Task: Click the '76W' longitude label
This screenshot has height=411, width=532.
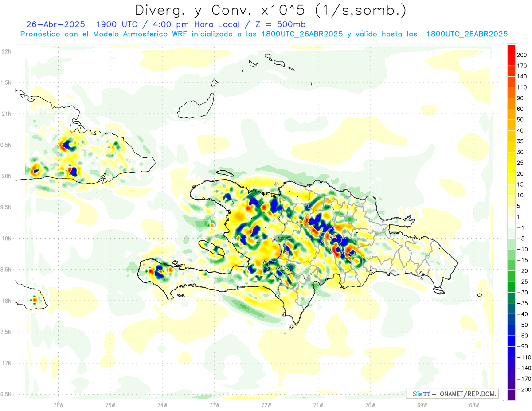Action: pos(58,405)
